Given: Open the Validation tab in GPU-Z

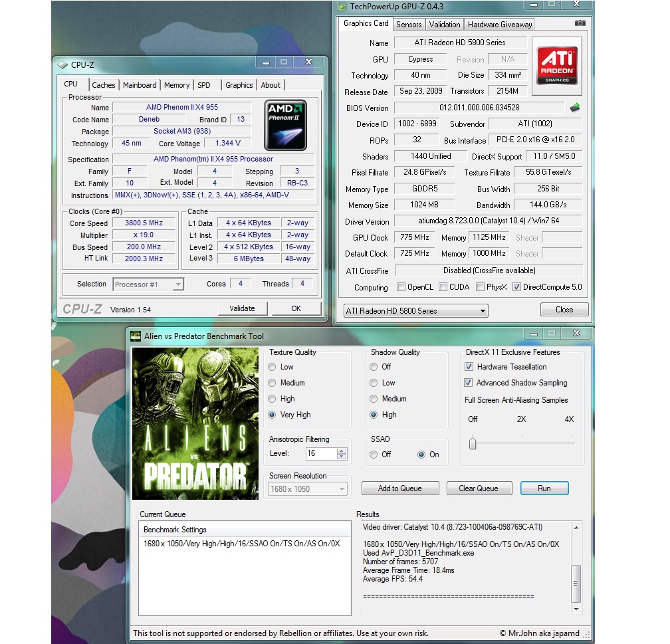Looking at the screenshot, I should 445,25.
